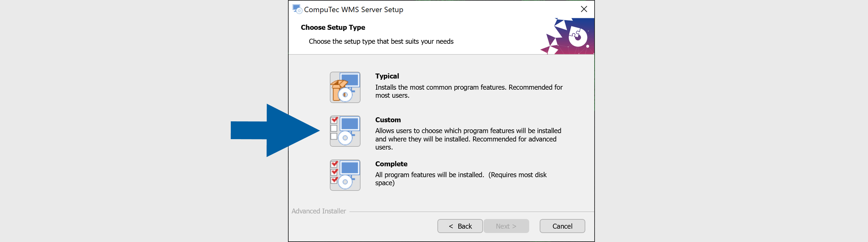Cancel the WMS Server installation
The height and width of the screenshot is (242, 868).
click(x=562, y=226)
